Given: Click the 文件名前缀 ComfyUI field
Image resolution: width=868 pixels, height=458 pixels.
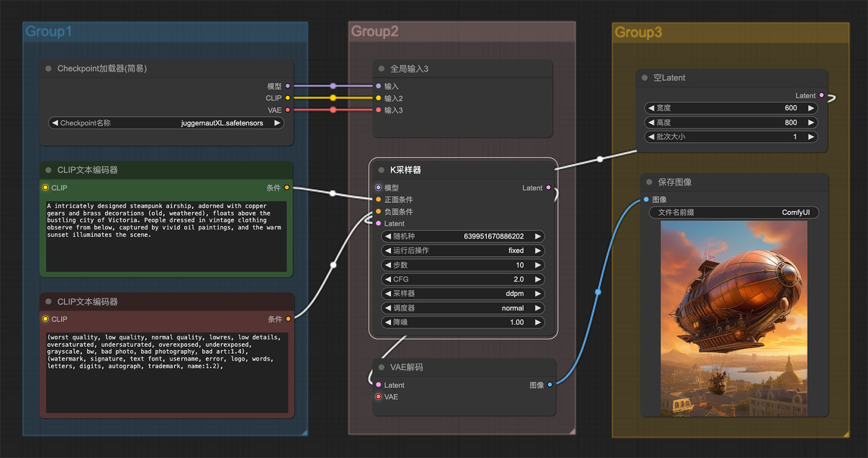Looking at the screenshot, I should pyautogui.click(x=734, y=213).
